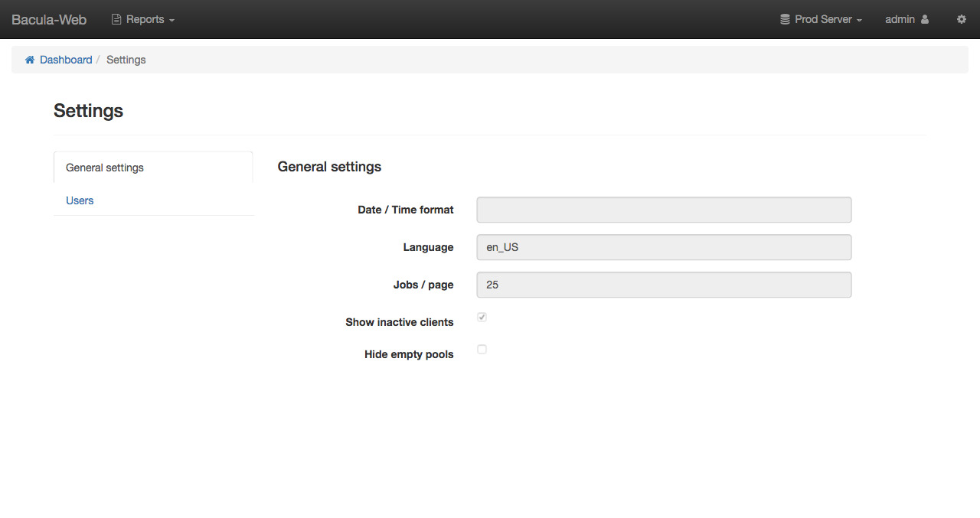Click the admin username in the navbar
The width and height of the screenshot is (980, 518).
tap(900, 19)
